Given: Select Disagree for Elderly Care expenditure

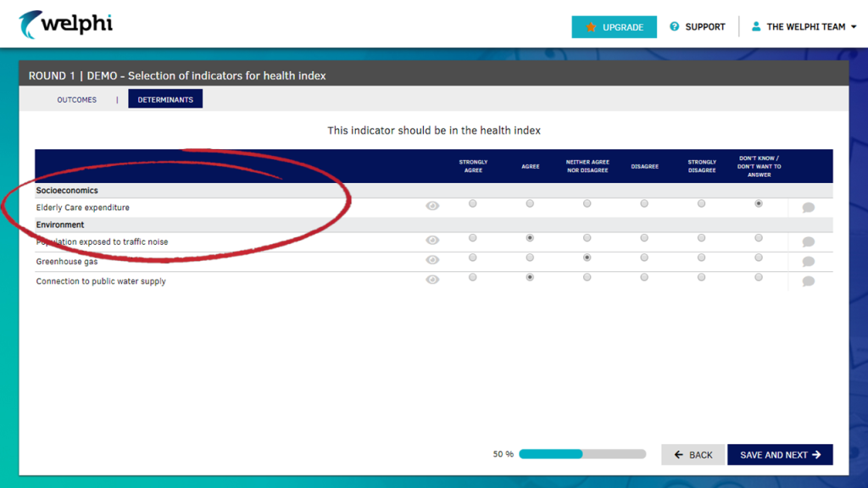Looking at the screenshot, I should tap(644, 203).
